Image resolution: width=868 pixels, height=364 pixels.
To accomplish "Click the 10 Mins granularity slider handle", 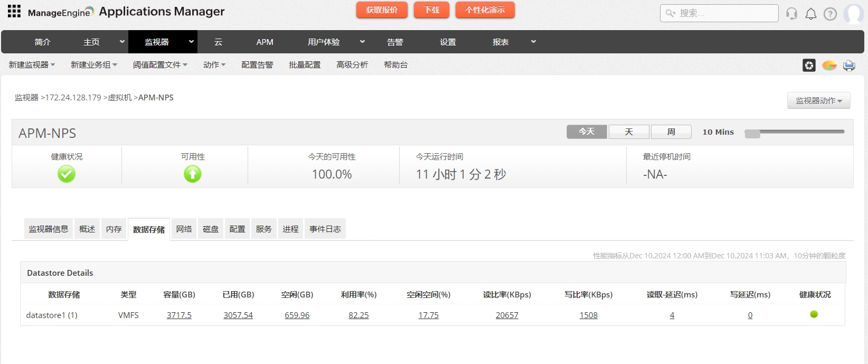I will [x=752, y=134].
